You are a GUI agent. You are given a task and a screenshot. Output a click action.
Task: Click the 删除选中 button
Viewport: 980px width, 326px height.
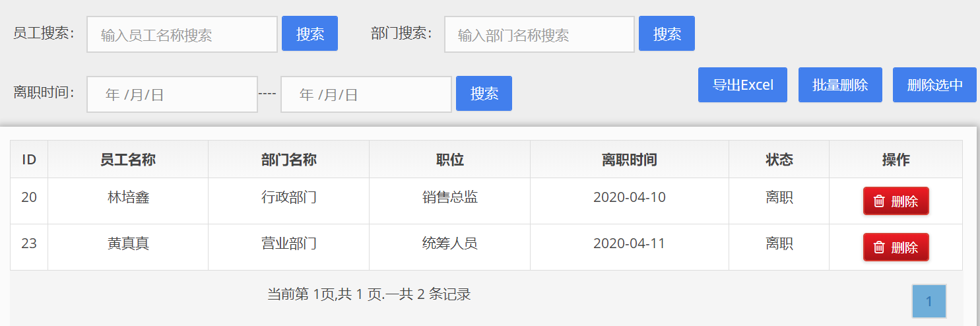[934, 85]
